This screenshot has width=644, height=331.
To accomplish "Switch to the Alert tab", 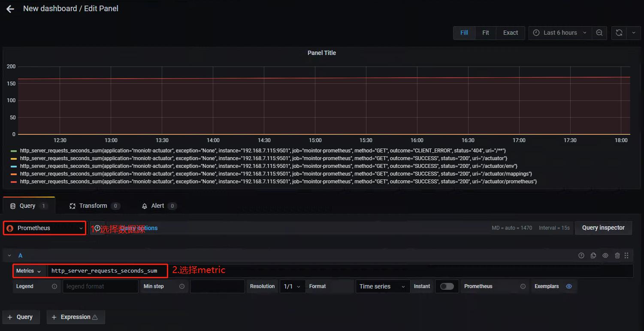I will [159, 206].
